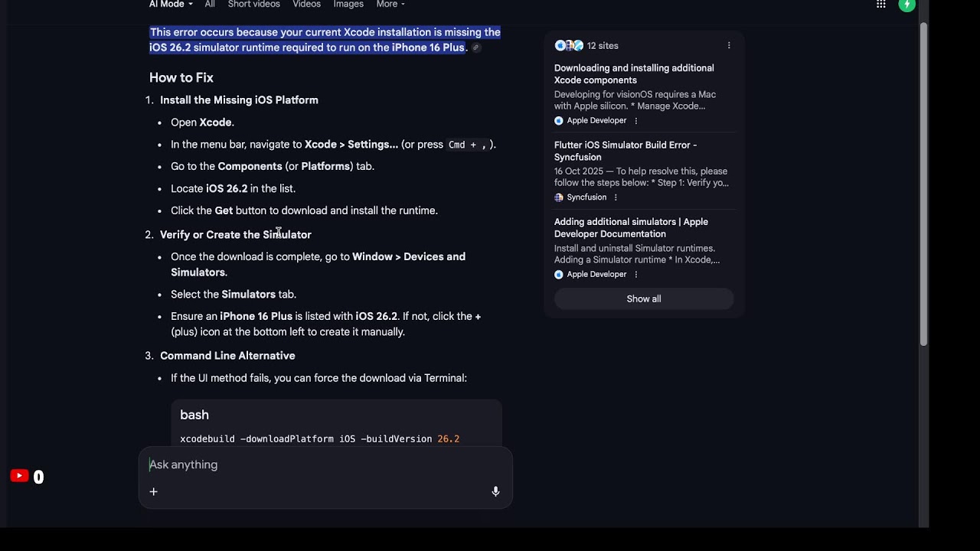This screenshot has height=551, width=980.
Task: Switch to the Images tab
Action: click(x=348, y=5)
